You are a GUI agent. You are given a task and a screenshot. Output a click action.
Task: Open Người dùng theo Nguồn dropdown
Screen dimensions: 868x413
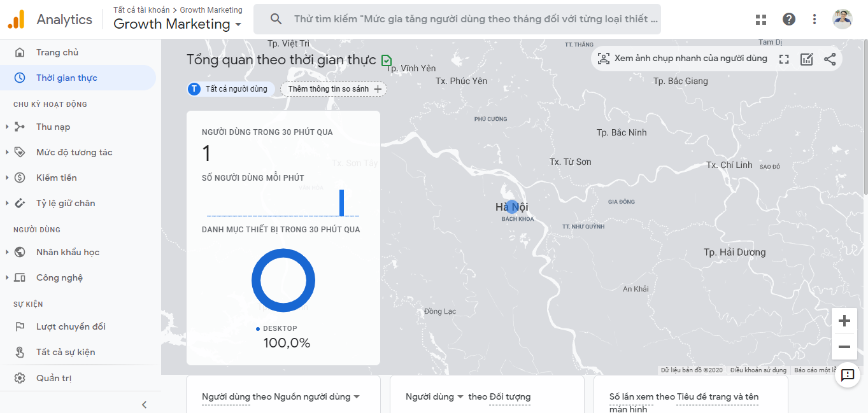(356, 396)
